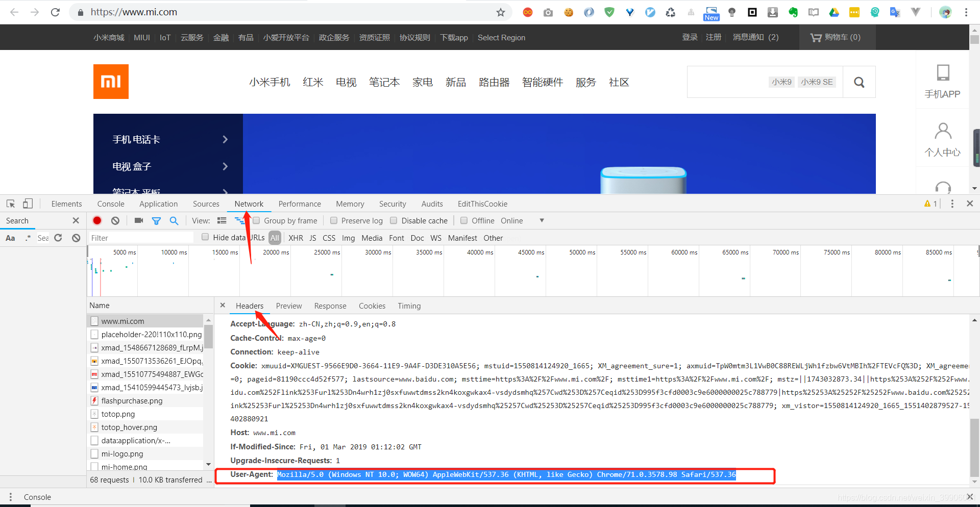The height and width of the screenshot is (507, 980).
Task: Click capture screenshots camera icon
Action: click(x=139, y=220)
